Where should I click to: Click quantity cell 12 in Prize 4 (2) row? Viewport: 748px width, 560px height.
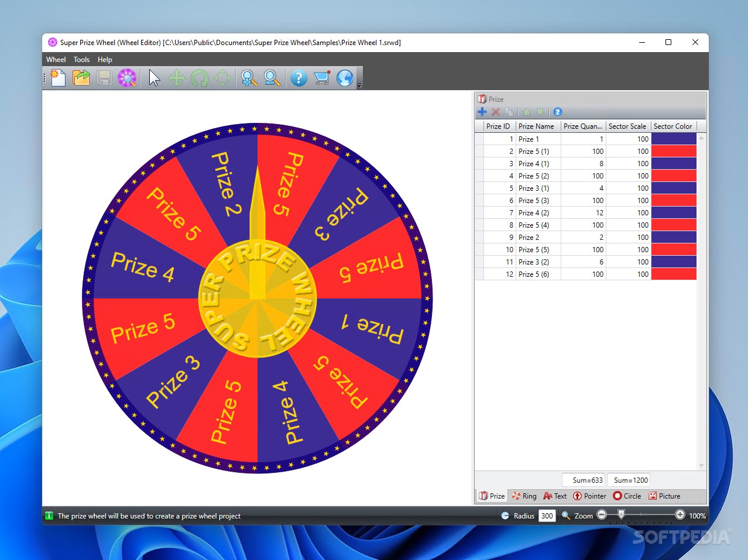(584, 213)
